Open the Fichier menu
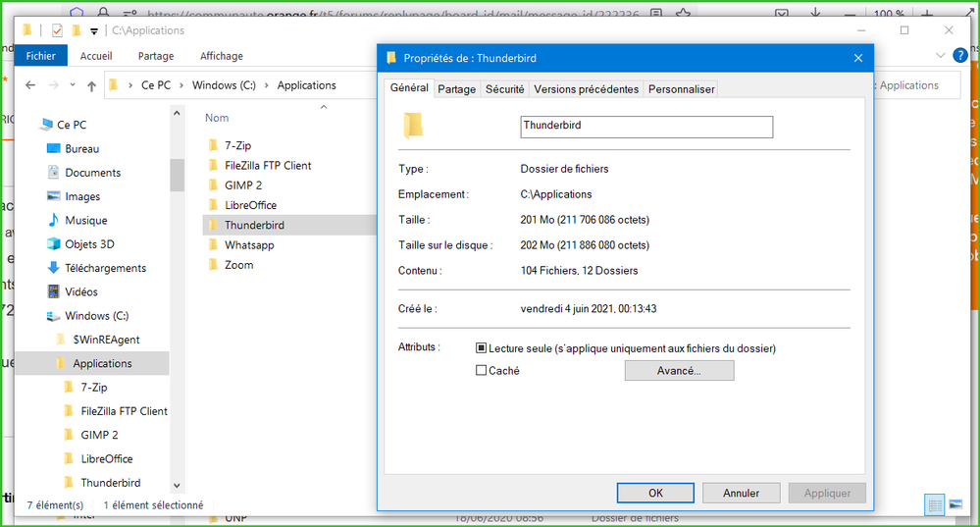 pyautogui.click(x=40, y=56)
